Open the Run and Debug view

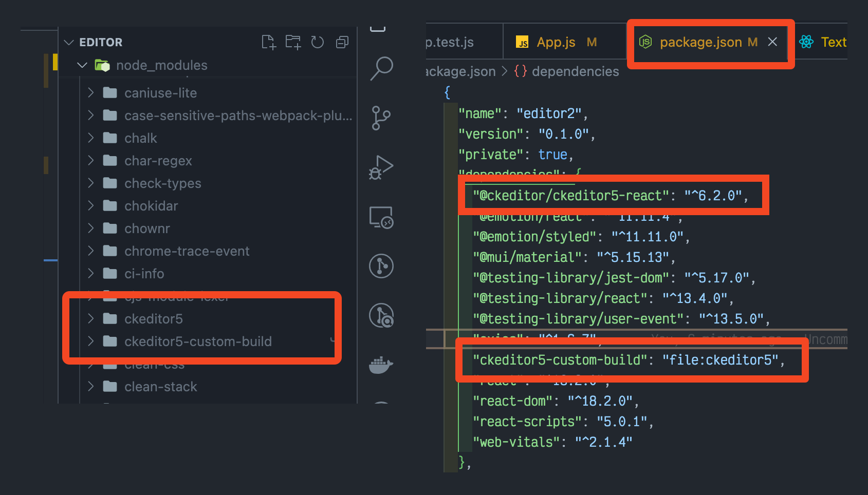(381, 167)
